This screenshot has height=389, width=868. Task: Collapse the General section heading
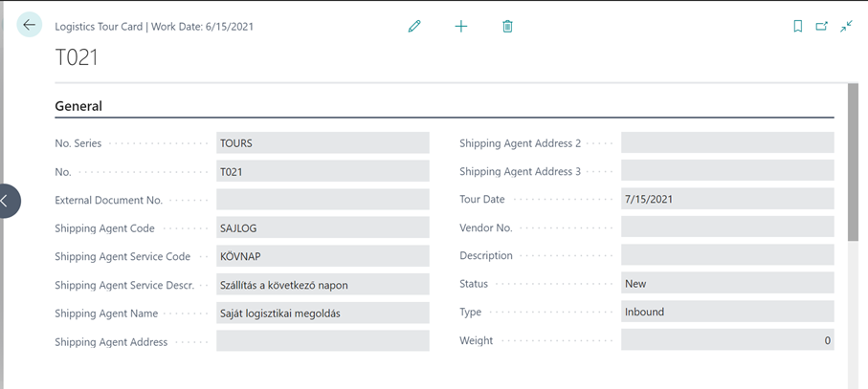click(78, 107)
